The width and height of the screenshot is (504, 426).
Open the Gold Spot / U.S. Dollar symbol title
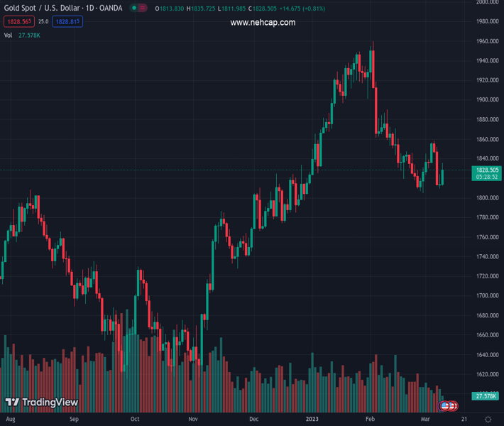tap(62, 8)
